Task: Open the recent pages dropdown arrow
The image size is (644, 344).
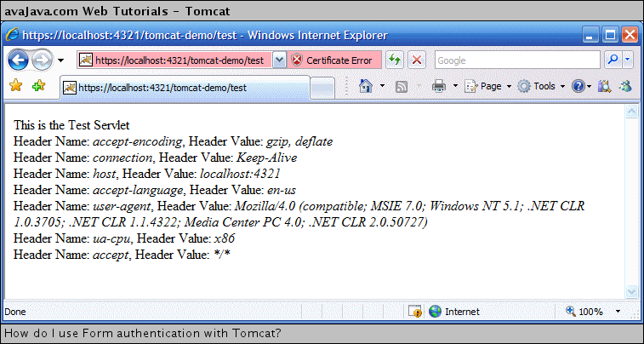Action: pyautogui.click(x=60, y=60)
